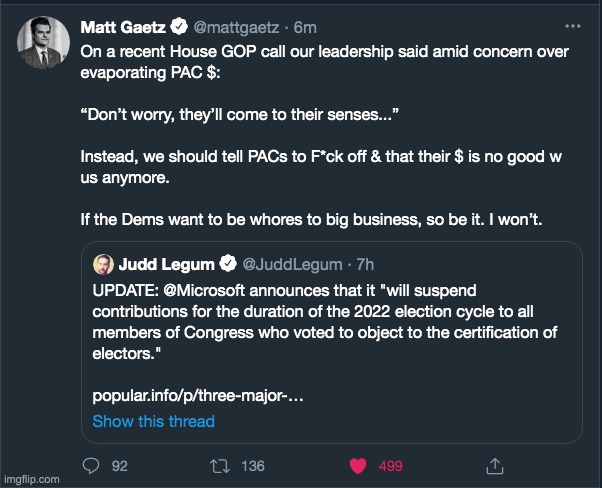The width and height of the screenshot is (602, 488).
Task: Open the tweet's three-dot more menu
Action: (571, 27)
